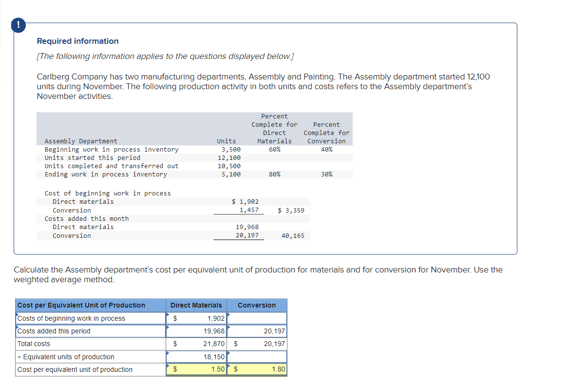588x388 pixels.
Task: Click Conversion cost per unit 1.80
Action: [257, 369]
